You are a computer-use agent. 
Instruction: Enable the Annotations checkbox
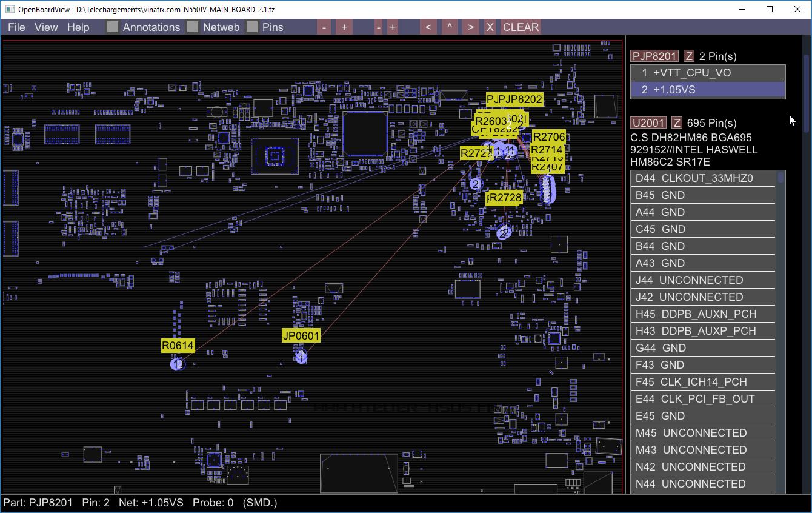pos(113,27)
